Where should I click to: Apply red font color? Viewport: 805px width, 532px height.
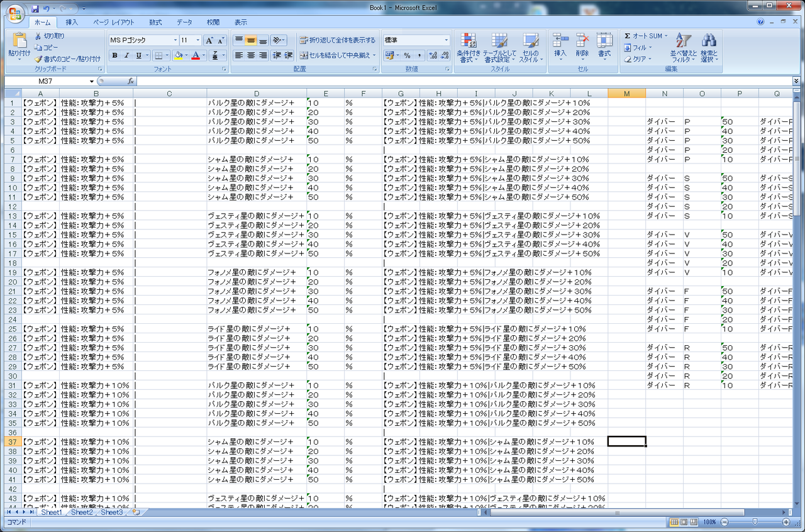click(x=195, y=55)
